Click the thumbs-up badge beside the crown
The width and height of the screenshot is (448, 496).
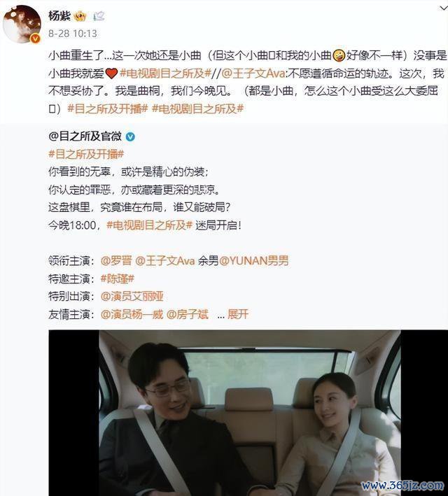pos(99,16)
